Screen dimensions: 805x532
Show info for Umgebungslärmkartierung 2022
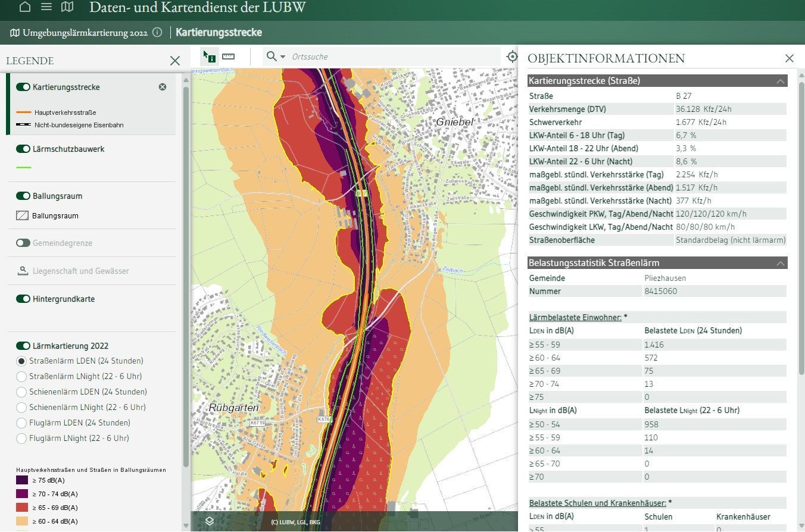pyautogui.click(x=157, y=33)
